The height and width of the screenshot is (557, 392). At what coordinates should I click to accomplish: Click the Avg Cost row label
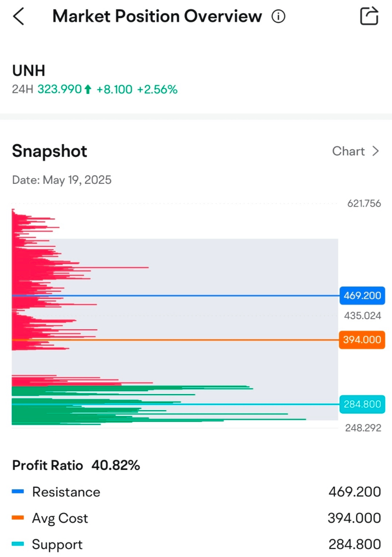point(60,518)
